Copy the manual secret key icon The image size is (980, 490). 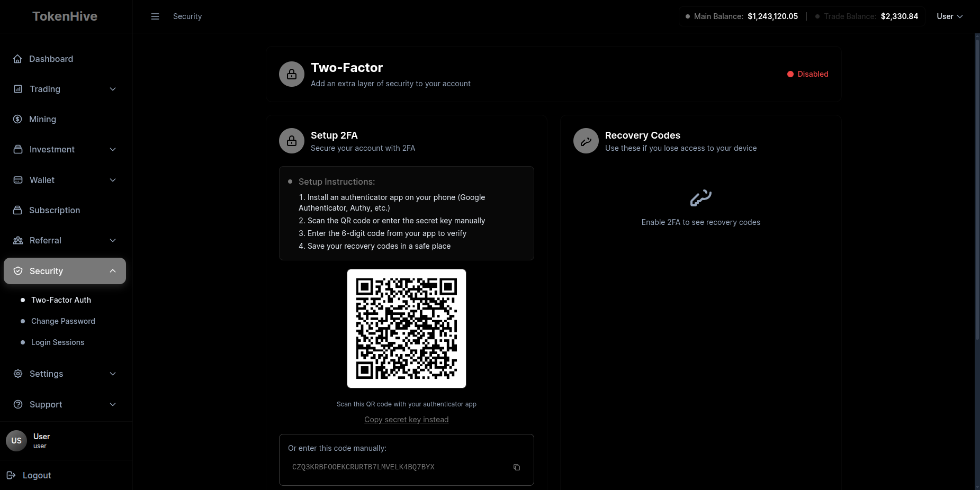(517, 467)
